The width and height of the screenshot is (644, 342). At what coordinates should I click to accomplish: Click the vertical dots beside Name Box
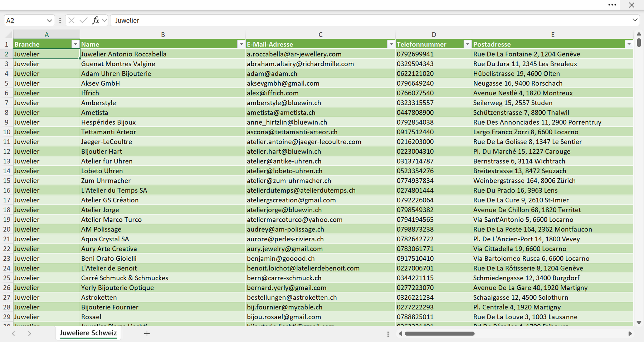coord(60,20)
